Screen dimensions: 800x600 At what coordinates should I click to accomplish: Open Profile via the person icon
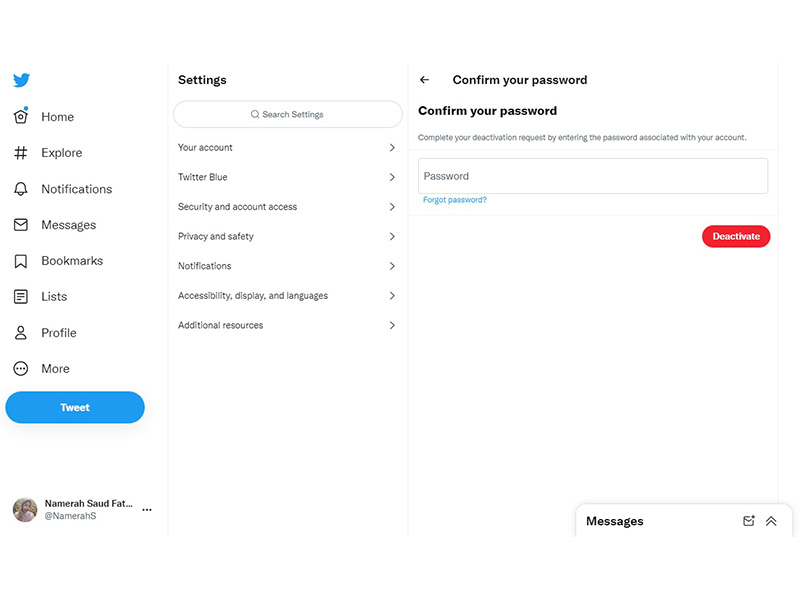[20, 333]
